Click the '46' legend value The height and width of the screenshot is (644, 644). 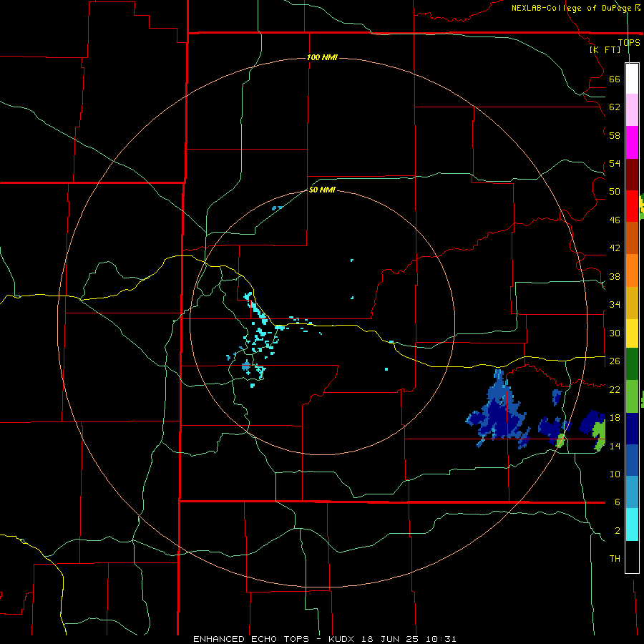coord(615,220)
